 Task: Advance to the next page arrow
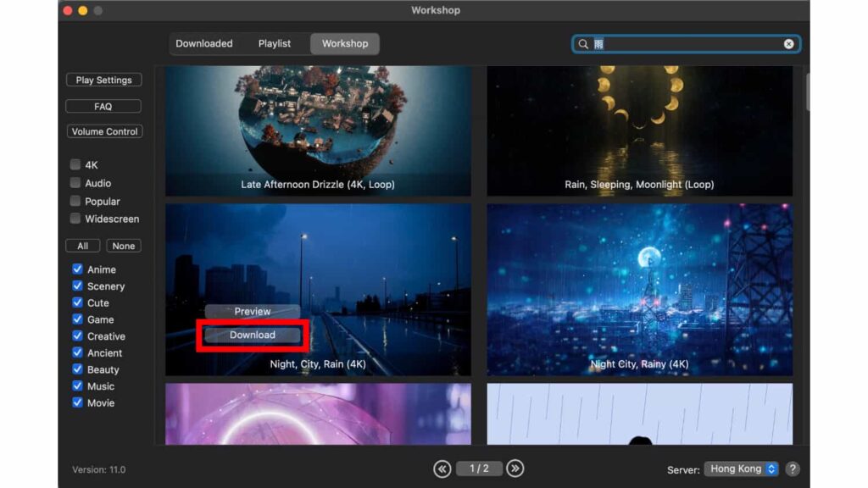(x=515, y=468)
